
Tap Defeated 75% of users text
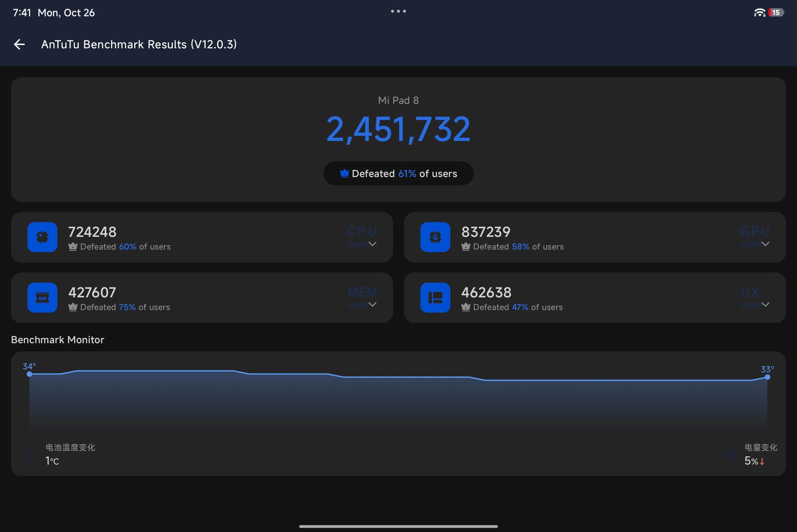[125, 307]
